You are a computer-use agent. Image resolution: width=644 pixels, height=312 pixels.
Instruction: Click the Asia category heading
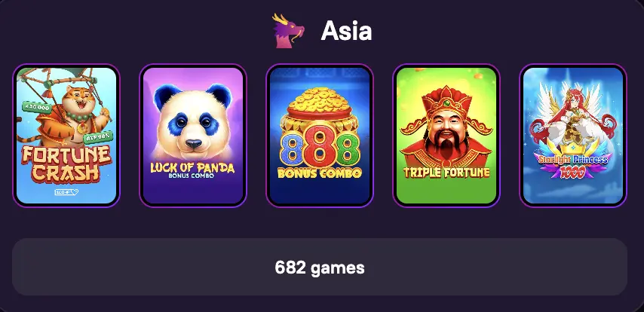[346, 31]
